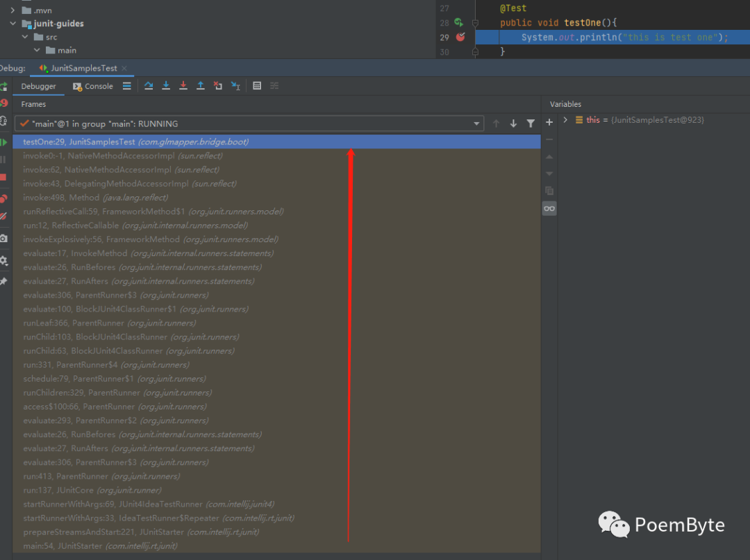The height and width of the screenshot is (560, 750).
Task: Click the Step Over debugger icon
Action: (149, 86)
